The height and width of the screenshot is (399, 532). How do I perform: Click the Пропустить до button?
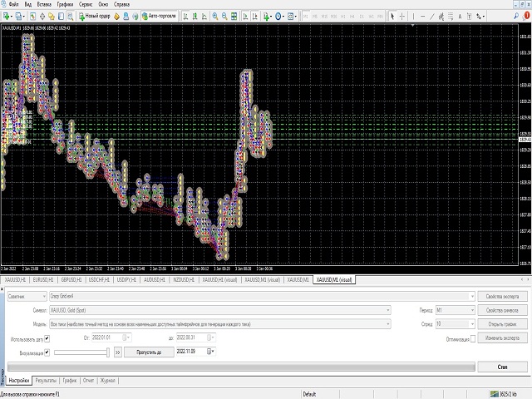coord(149,352)
